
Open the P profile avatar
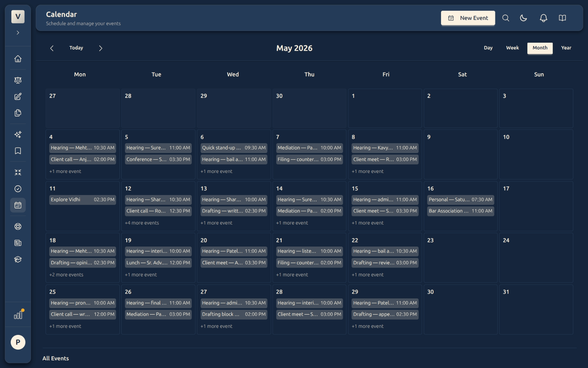click(18, 342)
